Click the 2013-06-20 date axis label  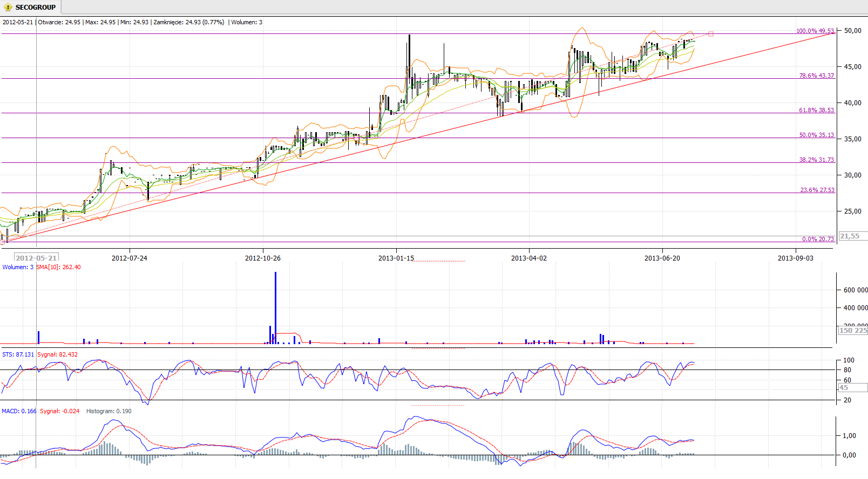click(x=662, y=258)
